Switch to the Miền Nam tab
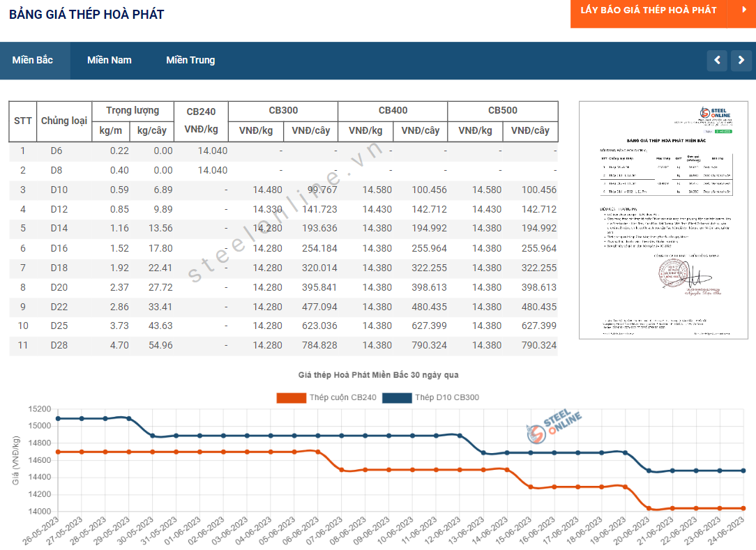Viewport: 756px width, 550px height. [x=109, y=60]
